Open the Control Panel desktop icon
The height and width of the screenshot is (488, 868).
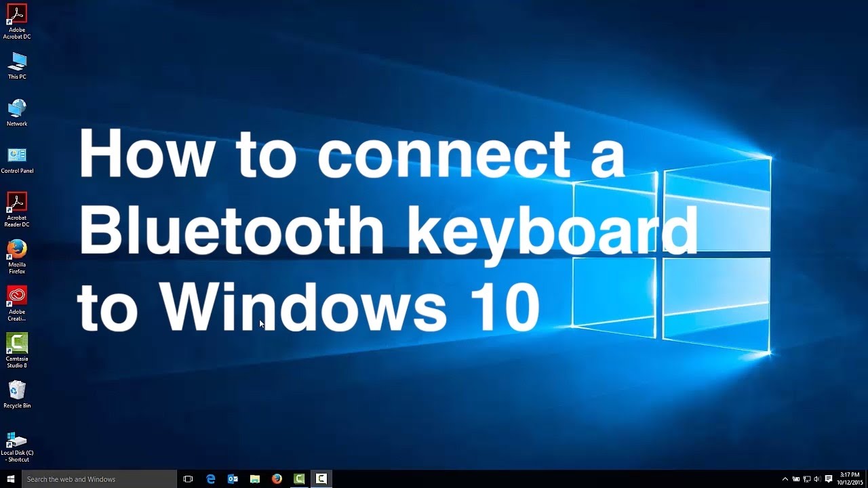coord(17,161)
